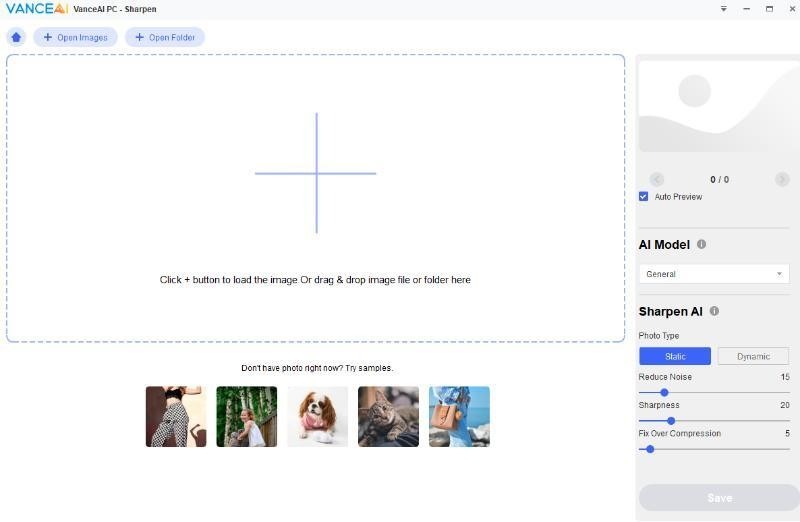The height and width of the screenshot is (522, 800).
Task: Uncheck the Auto Preview checkbox
Action: click(x=644, y=197)
